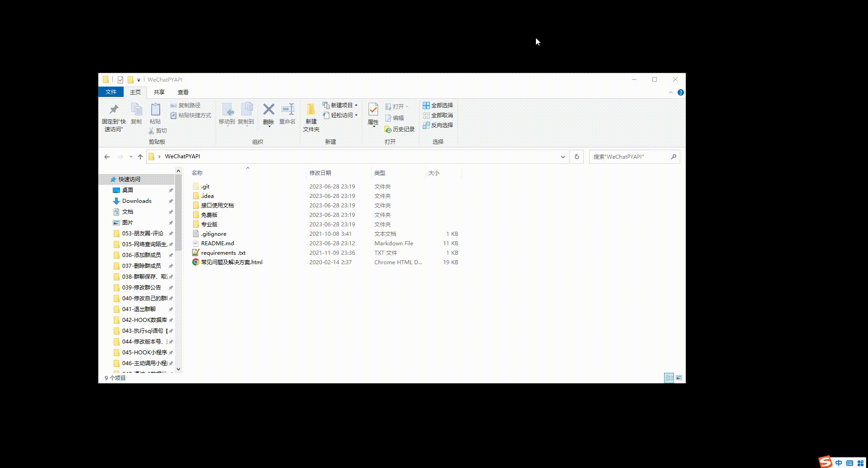Click Copy path (复制路径)

[185, 105]
